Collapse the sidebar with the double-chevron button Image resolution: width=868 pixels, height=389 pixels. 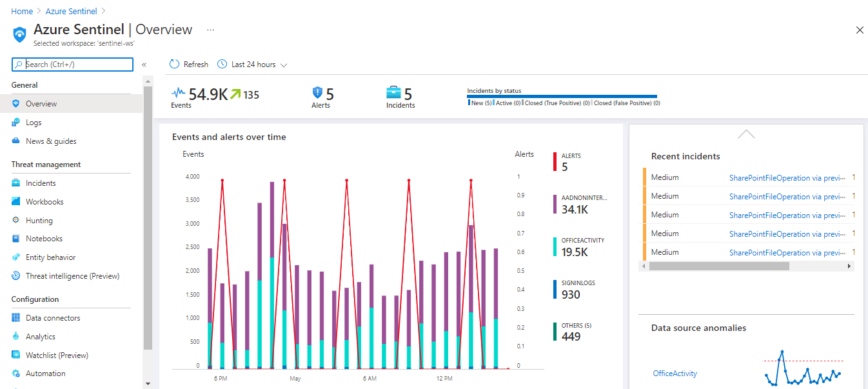144,64
